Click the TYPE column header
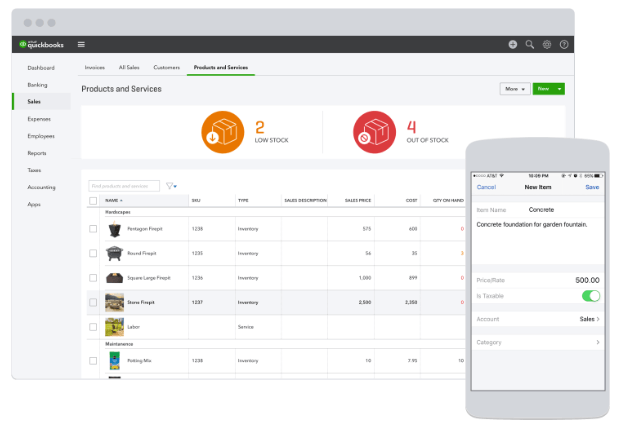The image size is (617, 430). pyautogui.click(x=243, y=201)
